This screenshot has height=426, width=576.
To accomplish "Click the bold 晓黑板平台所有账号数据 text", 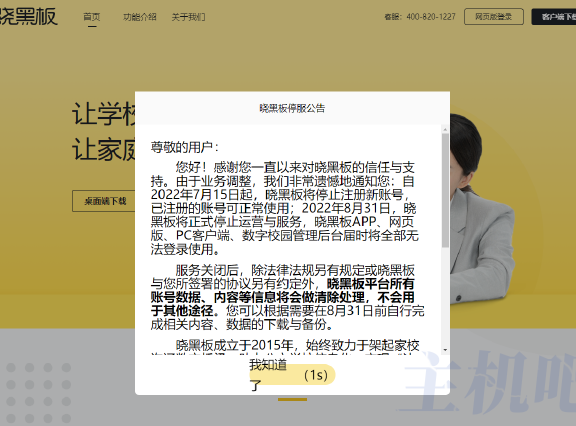I will pos(283,290).
